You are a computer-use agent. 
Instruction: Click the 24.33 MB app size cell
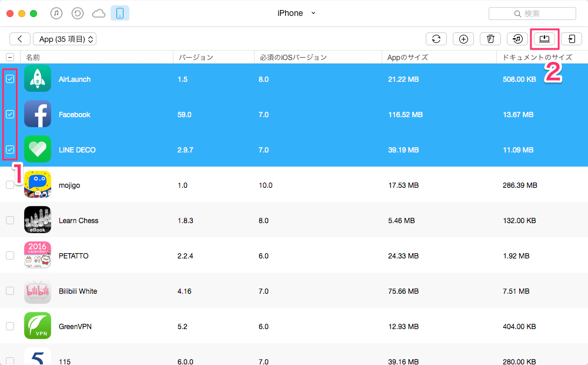[403, 255]
